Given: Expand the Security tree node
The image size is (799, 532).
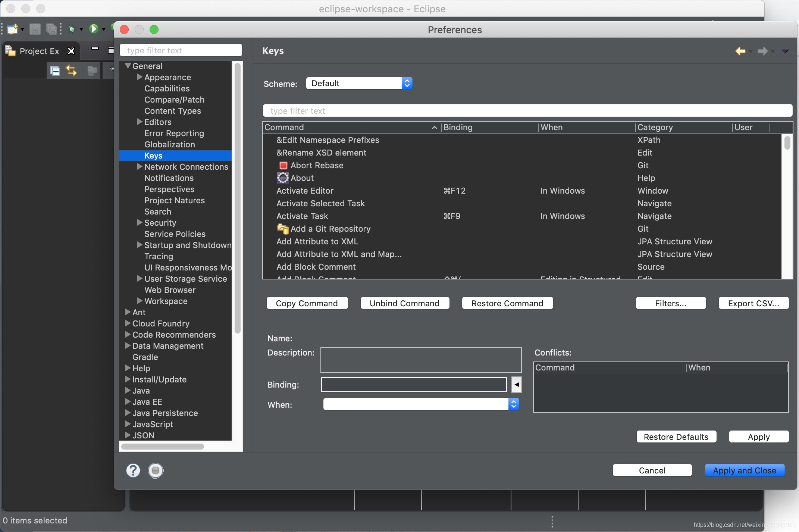Looking at the screenshot, I should pyautogui.click(x=140, y=223).
